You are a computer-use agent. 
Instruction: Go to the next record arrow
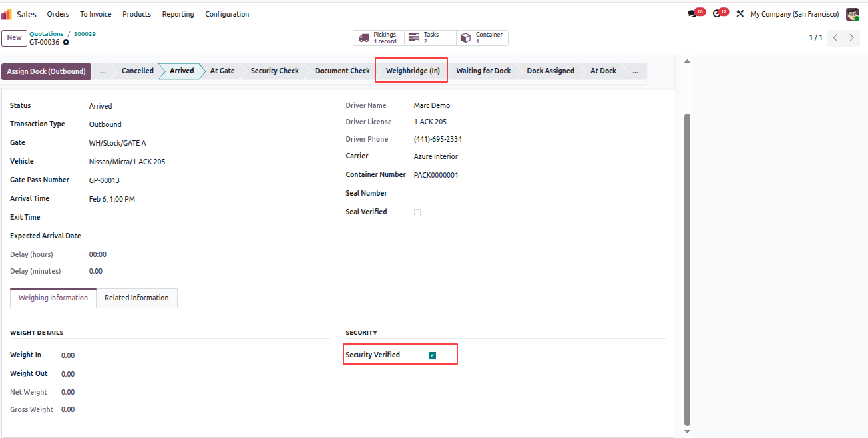click(852, 38)
